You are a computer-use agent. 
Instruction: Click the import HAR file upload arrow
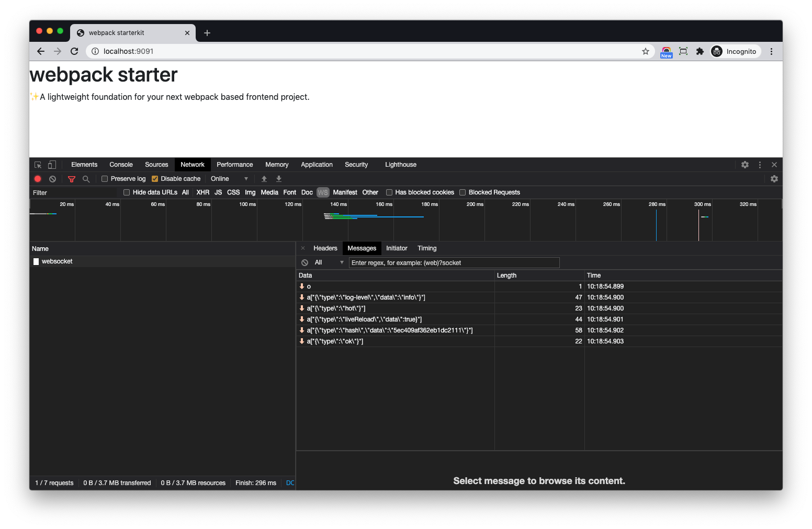[264, 179]
